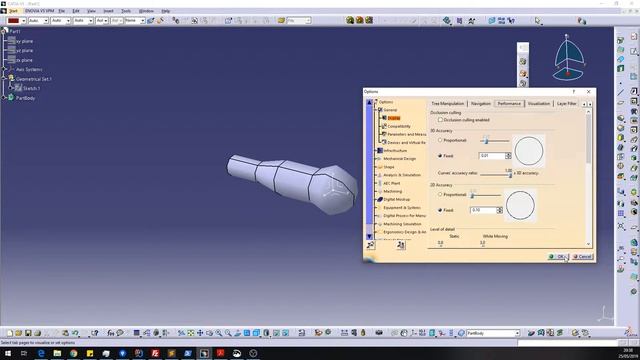Select Proportional radio under 2D Accuracy
This screenshot has width=640, height=360.
point(440,195)
